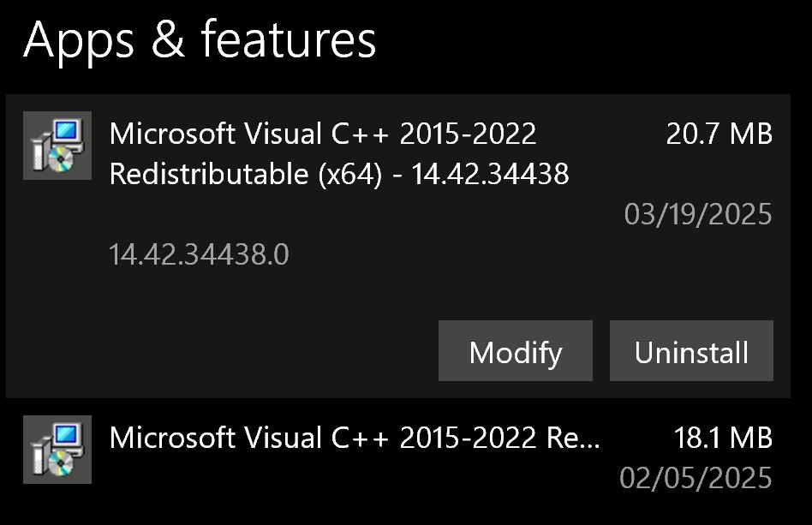Click the 'Redistributable (x64) - 14.42.34438' text line
This screenshot has width=812, height=525.
click(x=339, y=175)
